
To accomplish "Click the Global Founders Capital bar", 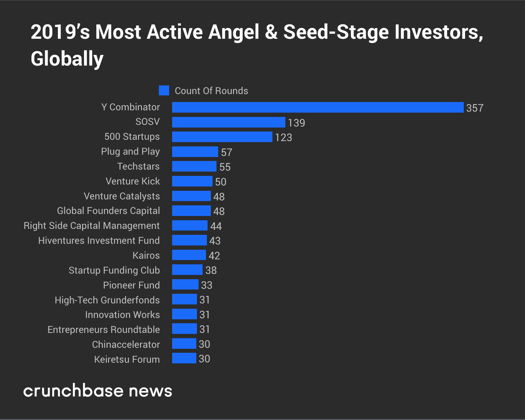I will [x=191, y=211].
